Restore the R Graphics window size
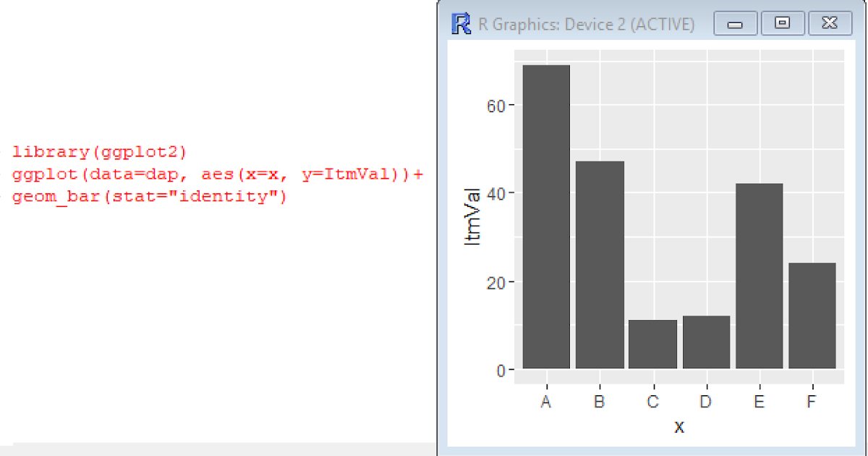This screenshot has height=456, width=868. [x=783, y=23]
